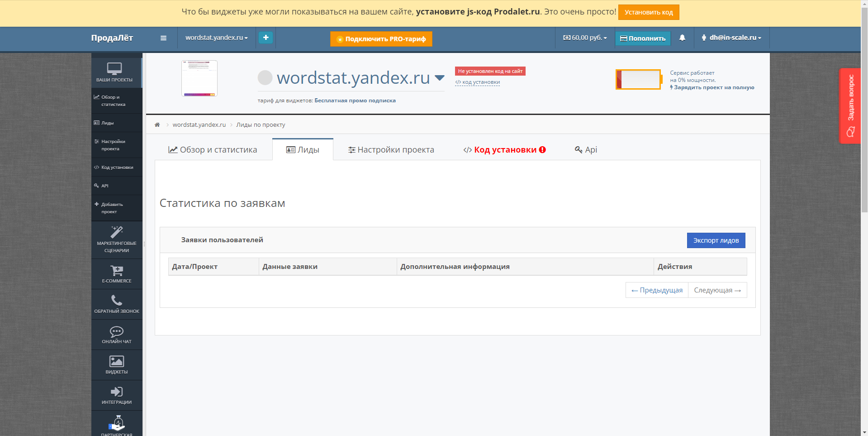Click Дата/Проект column header

point(213,267)
